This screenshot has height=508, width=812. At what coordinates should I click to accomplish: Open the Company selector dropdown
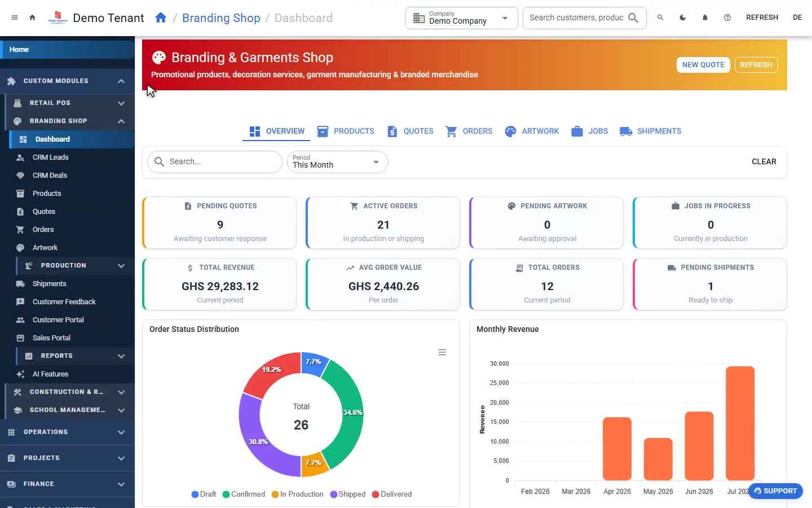462,18
